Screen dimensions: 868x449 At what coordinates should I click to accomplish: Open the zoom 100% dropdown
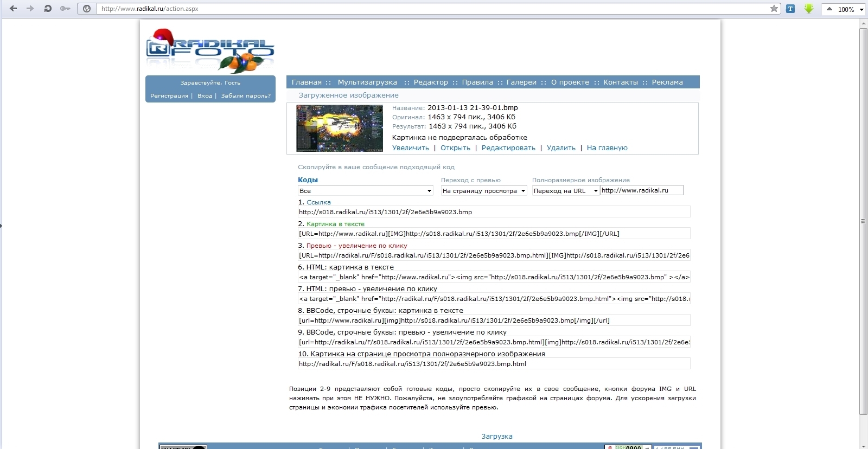[x=845, y=9]
